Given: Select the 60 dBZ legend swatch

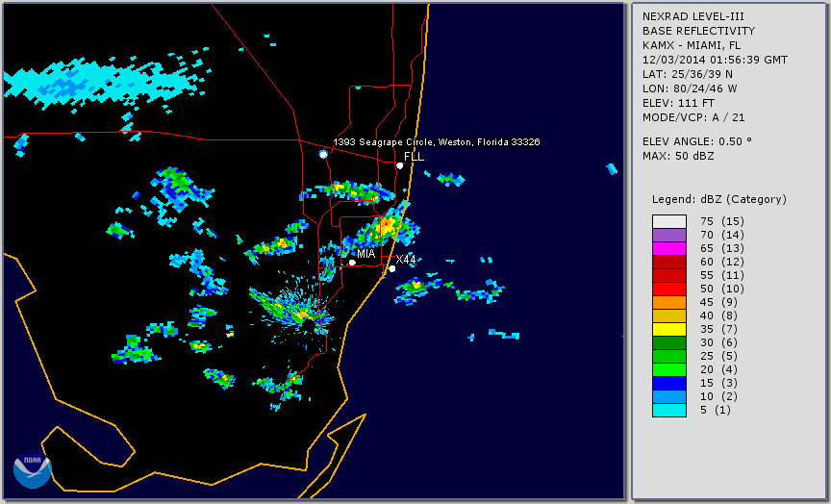Looking at the screenshot, I should click(669, 262).
